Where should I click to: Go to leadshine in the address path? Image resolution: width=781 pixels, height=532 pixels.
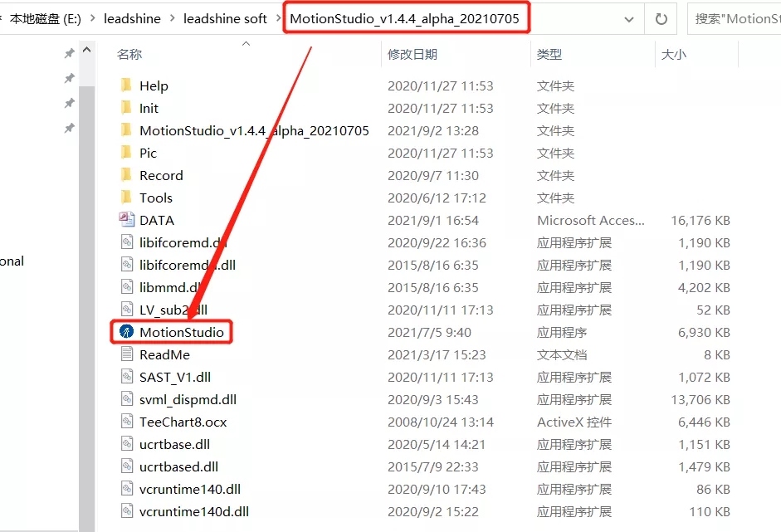pyautogui.click(x=132, y=18)
